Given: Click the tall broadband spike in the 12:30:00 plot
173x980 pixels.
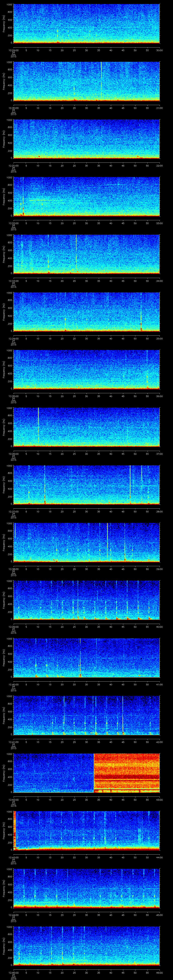Looking at the screenshot, I should pos(102,80).
